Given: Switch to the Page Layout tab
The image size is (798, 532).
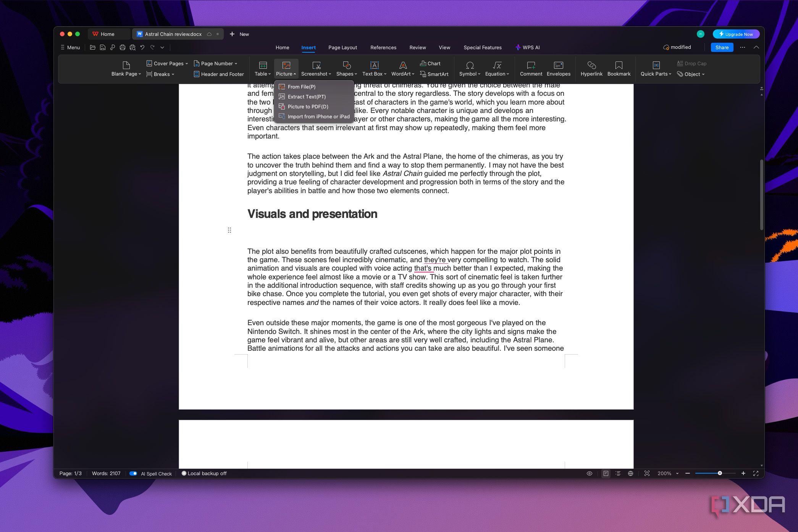Looking at the screenshot, I should click(342, 47).
